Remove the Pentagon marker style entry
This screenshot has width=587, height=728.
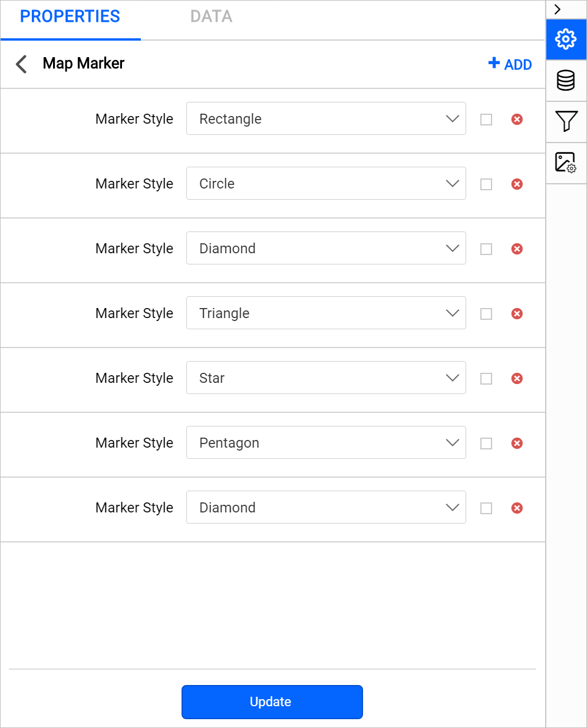[x=517, y=443]
